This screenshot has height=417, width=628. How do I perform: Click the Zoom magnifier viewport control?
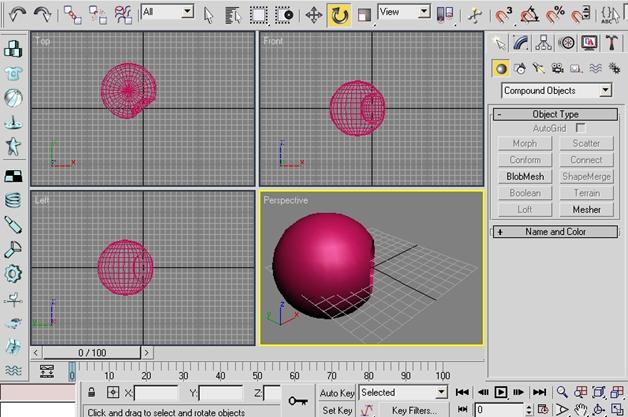[563, 393]
